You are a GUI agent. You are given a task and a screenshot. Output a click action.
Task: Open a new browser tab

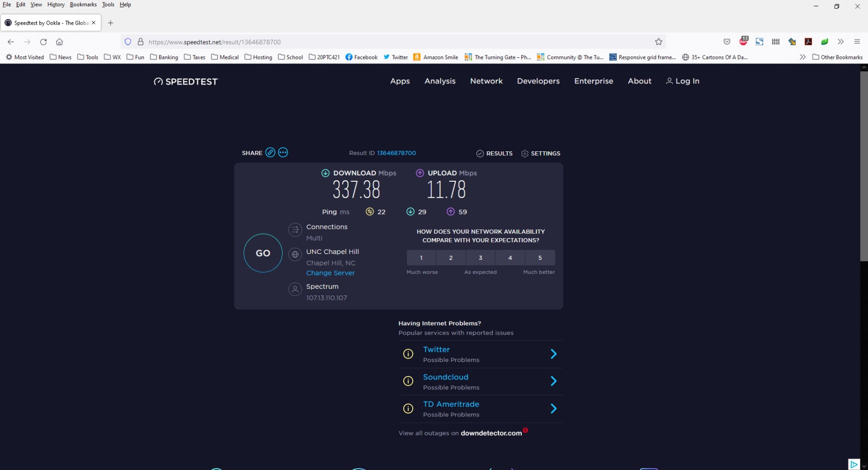tap(110, 23)
